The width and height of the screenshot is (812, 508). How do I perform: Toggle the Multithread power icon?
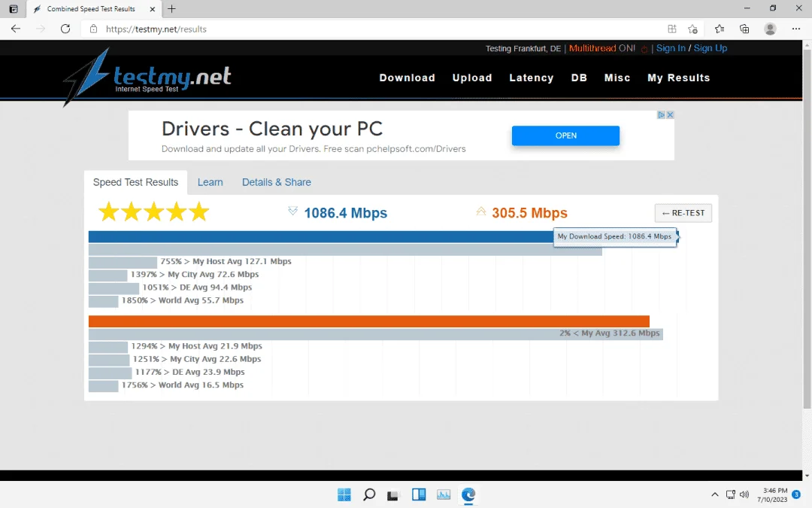pos(644,49)
